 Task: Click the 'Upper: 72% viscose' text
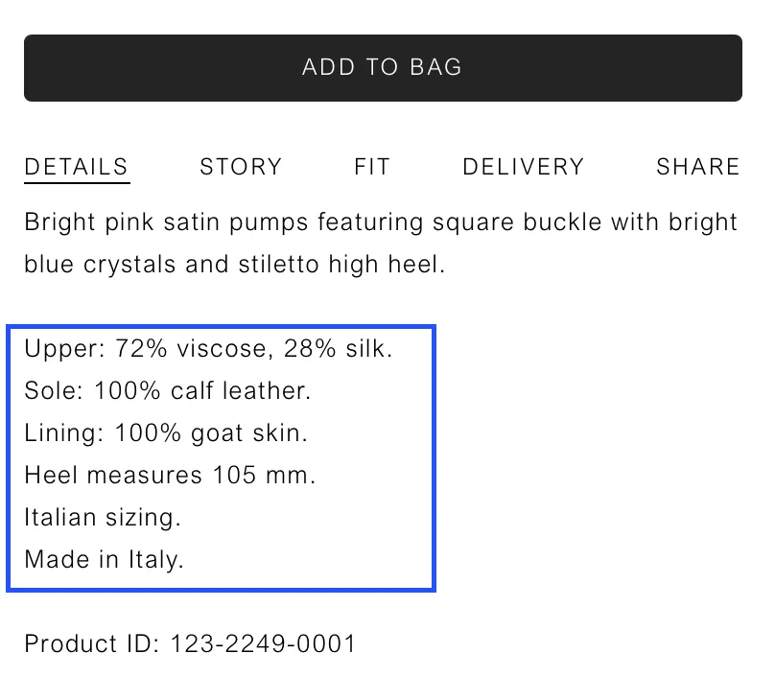point(147,349)
